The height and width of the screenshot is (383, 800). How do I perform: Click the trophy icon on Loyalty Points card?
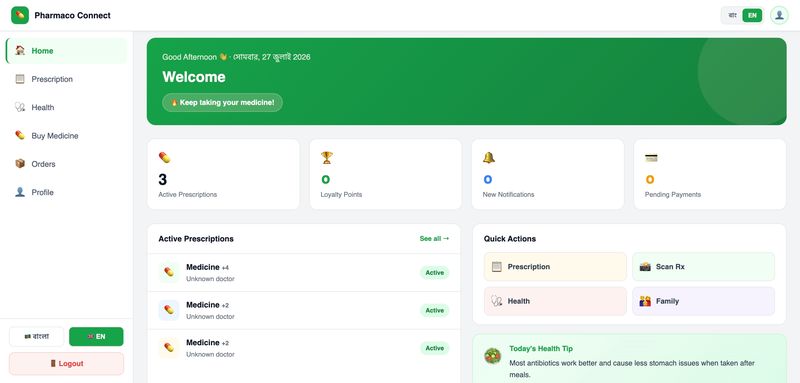pyautogui.click(x=327, y=158)
